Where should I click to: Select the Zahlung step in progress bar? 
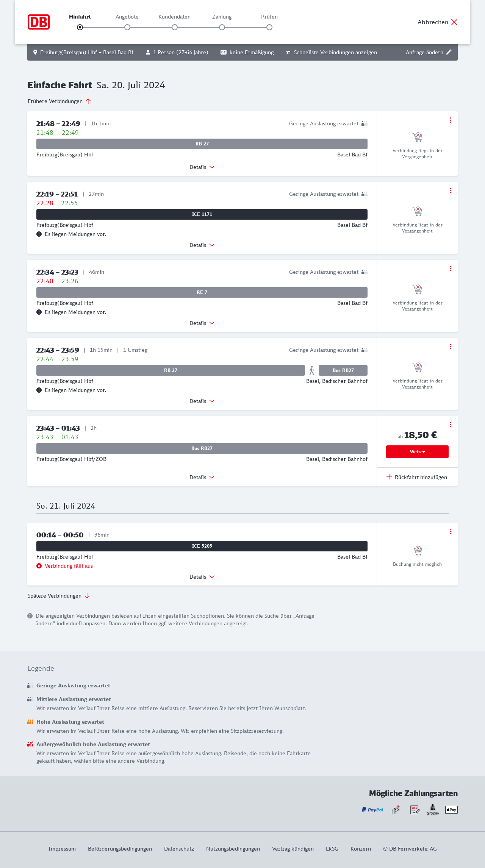222,27
